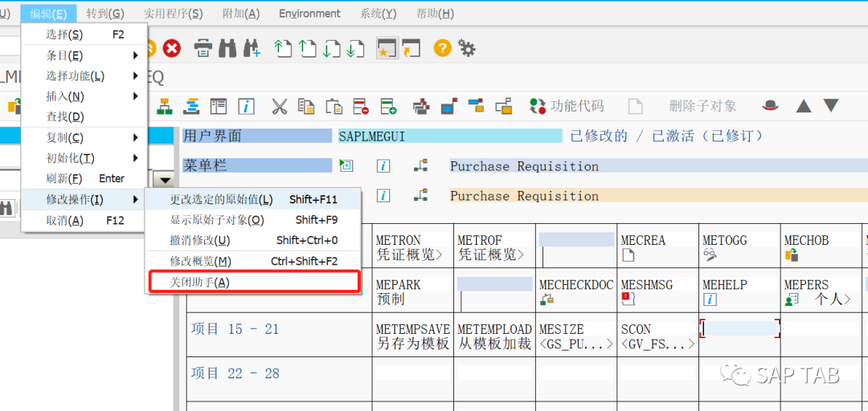The height and width of the screenshot is (411, 868).
Task: Go to last page icon
Action: (x=355, y=49)
